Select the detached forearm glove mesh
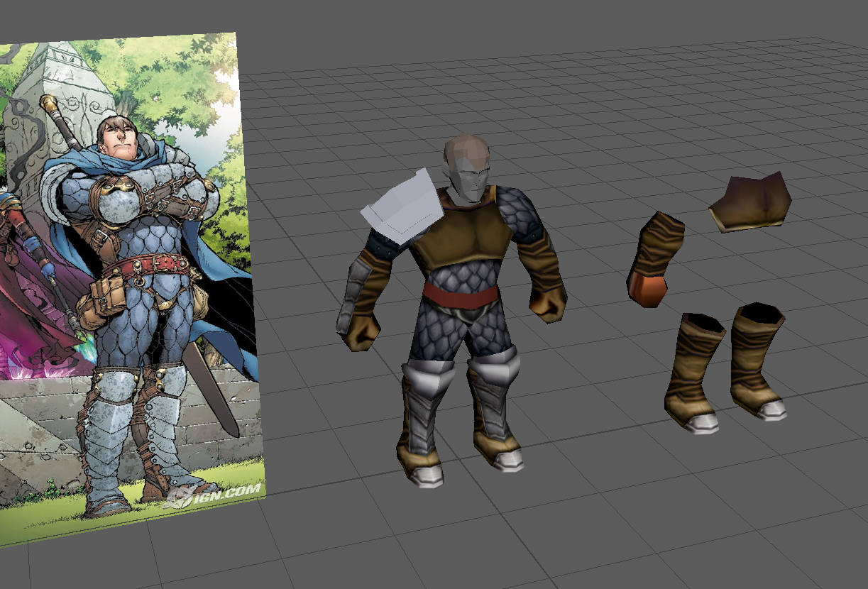Screen dimensions: 868x589 (x=655, y=259)
